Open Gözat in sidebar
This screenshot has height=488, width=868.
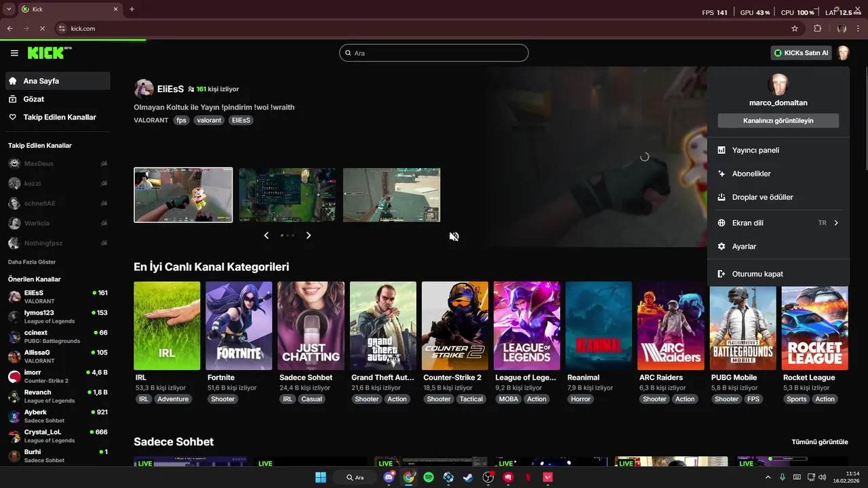tap(58, 99)
